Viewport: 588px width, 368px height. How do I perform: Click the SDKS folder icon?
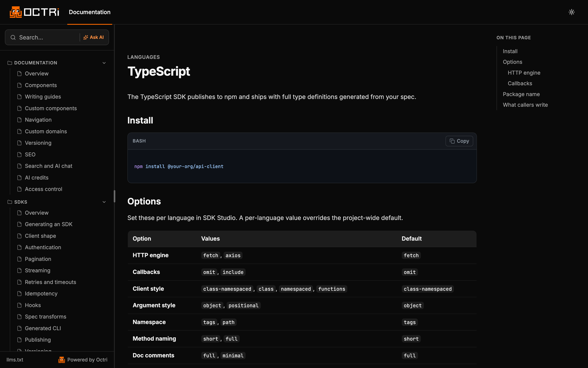click(x=10, y=202)
